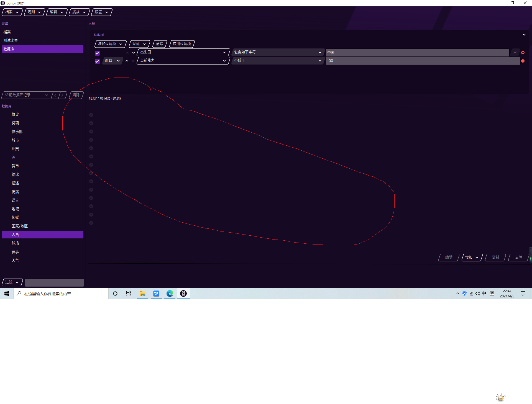Open the network icon in the system tray
This screenshot has width=532, height=404.
(471, 294)
